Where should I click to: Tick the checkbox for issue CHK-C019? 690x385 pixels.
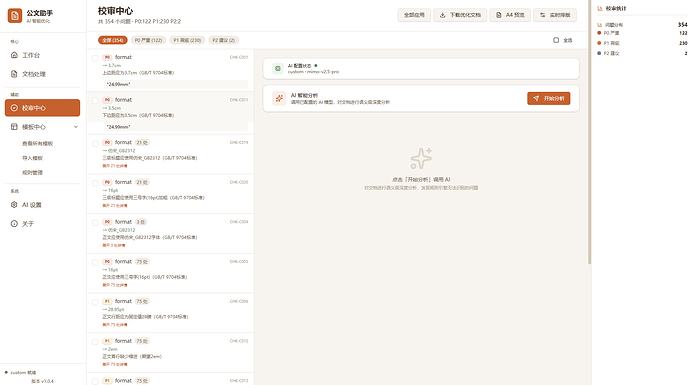[95, 143]
